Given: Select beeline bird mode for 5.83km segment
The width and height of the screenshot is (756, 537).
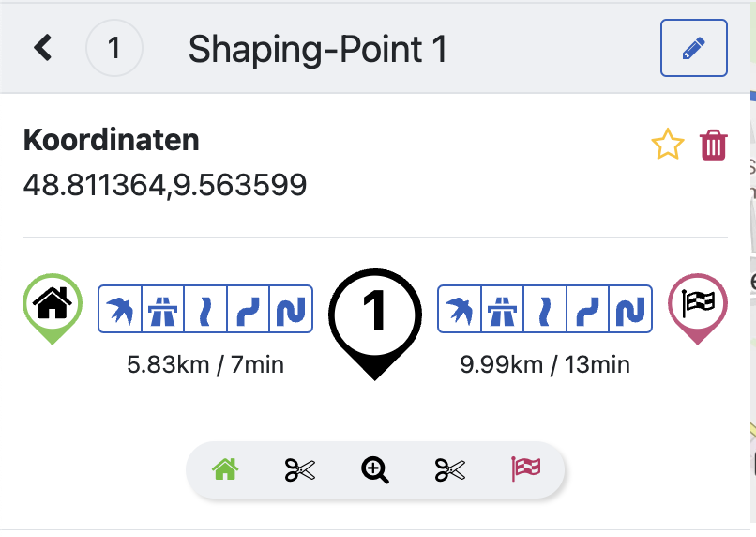Looking at the screenshot, I should (120, 309).
